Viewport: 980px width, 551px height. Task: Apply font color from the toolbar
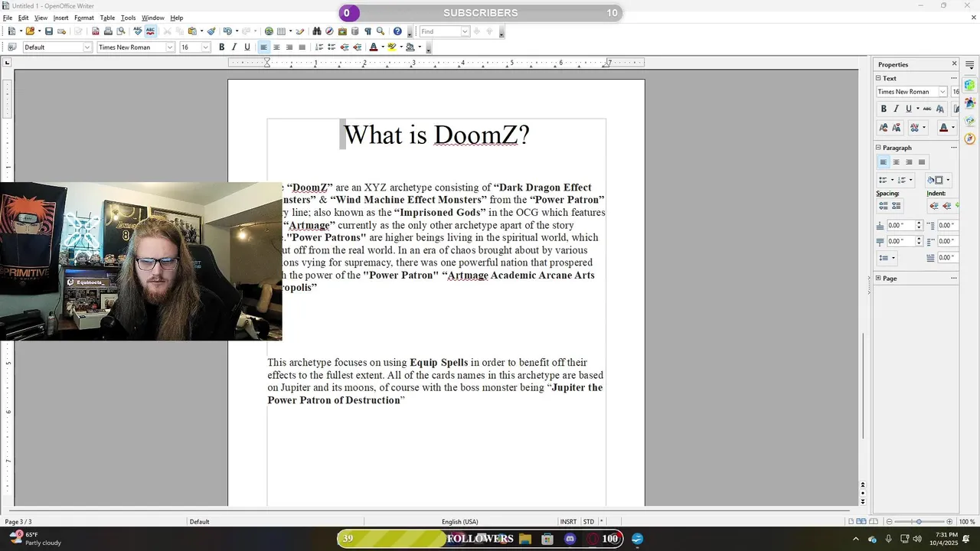(374, 47)
